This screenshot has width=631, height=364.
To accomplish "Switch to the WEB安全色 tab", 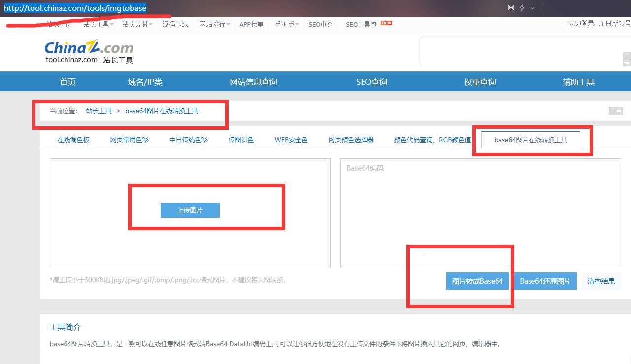I will coord(291,140).
